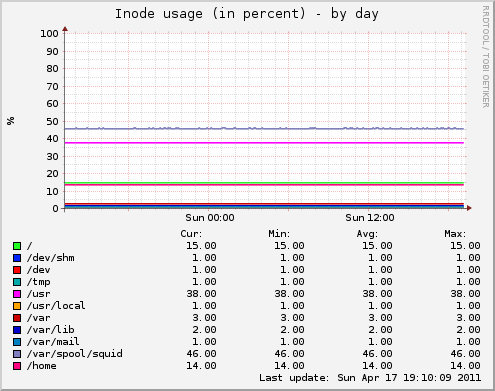Click the 'Sun 00:00' time axis label

pyautogui.click(x=210, y=218)
